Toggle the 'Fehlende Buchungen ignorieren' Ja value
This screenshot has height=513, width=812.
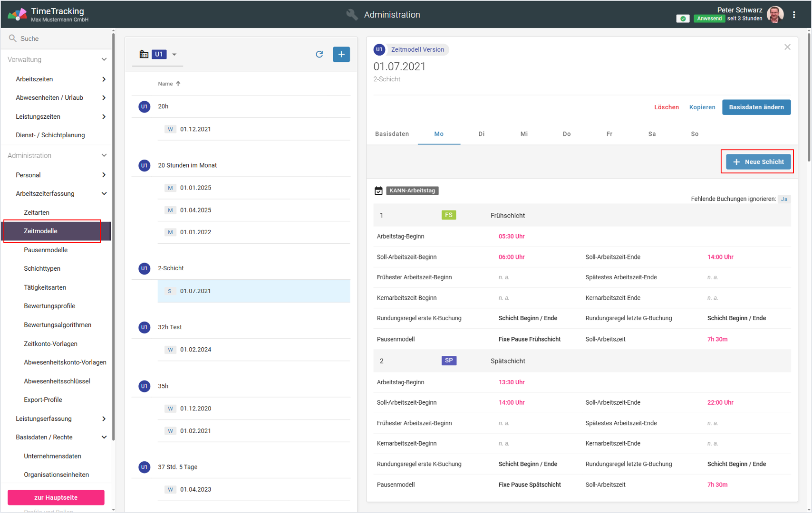[x=784, y=199]
